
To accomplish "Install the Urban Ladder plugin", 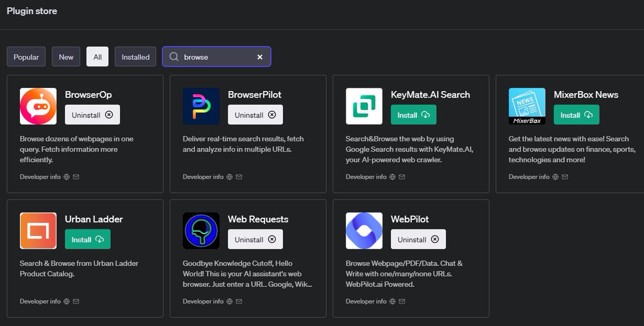I will (x=87, y=239).
